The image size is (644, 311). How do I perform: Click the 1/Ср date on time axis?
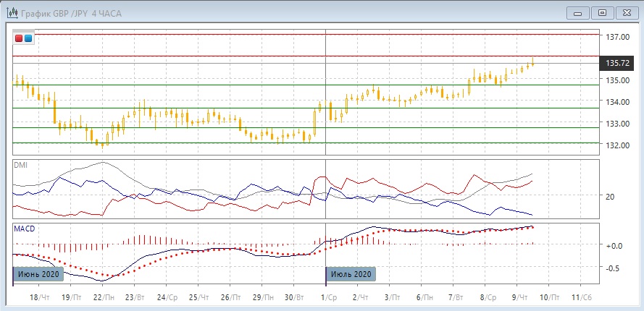tap(330, 297)
